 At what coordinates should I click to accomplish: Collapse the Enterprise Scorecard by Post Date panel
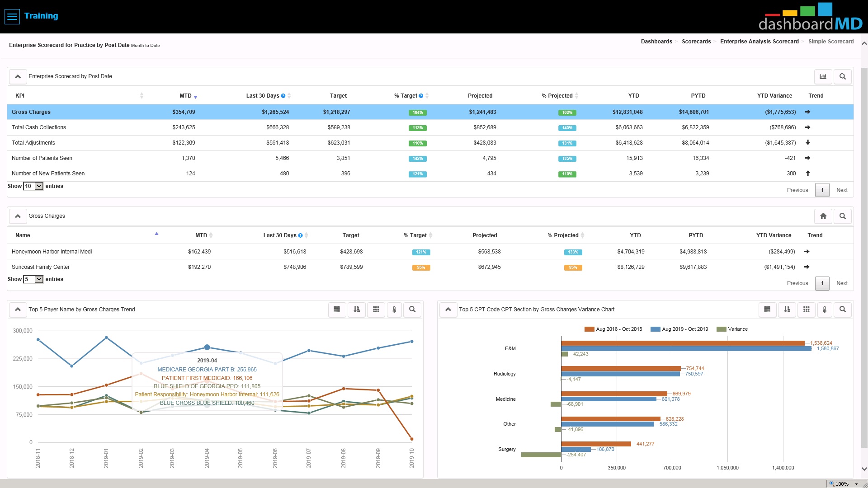18,76
